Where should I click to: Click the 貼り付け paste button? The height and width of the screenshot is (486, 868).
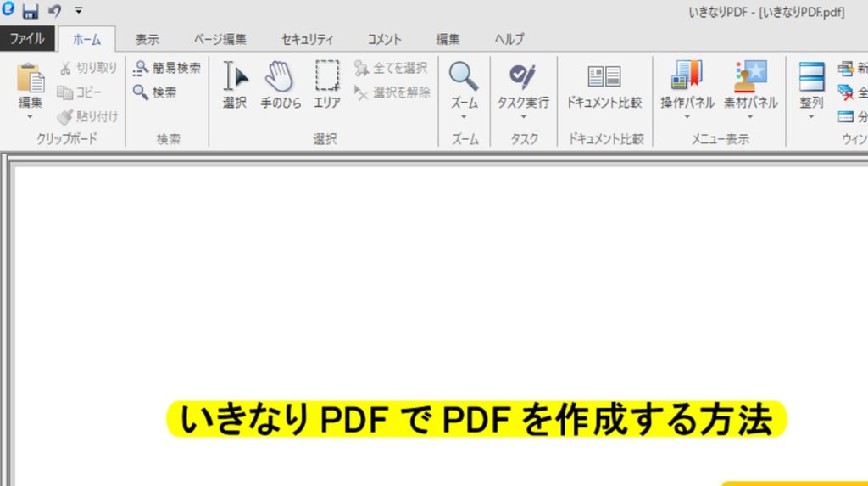click(88, 116)
